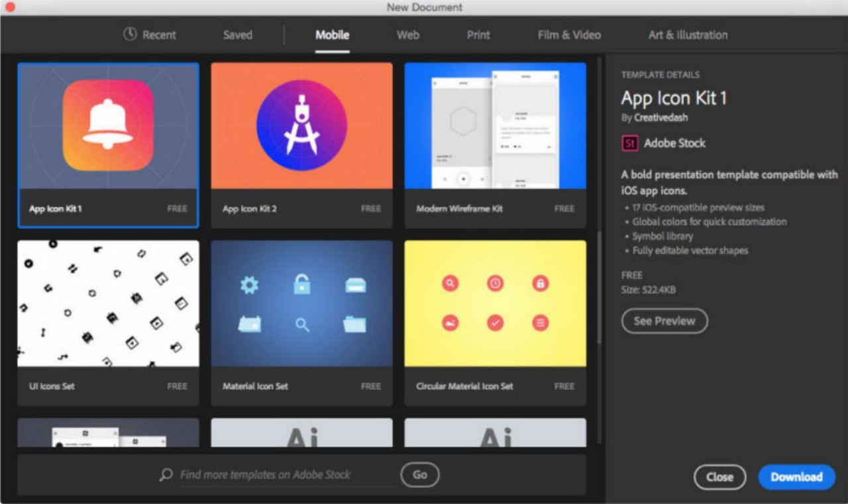
Task: Click the Close button
Action: [x=719, y=477]
